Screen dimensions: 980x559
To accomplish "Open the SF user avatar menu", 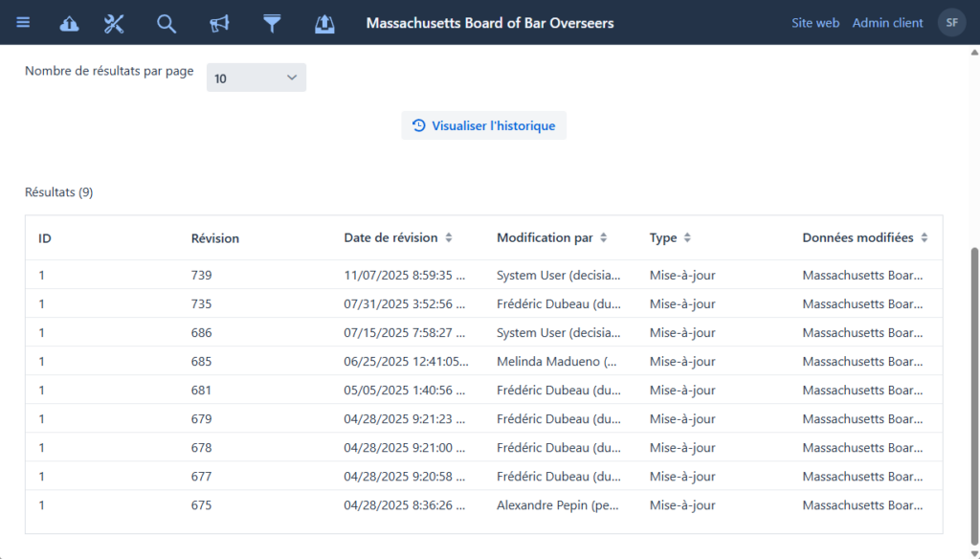I will tap(951, 23).
